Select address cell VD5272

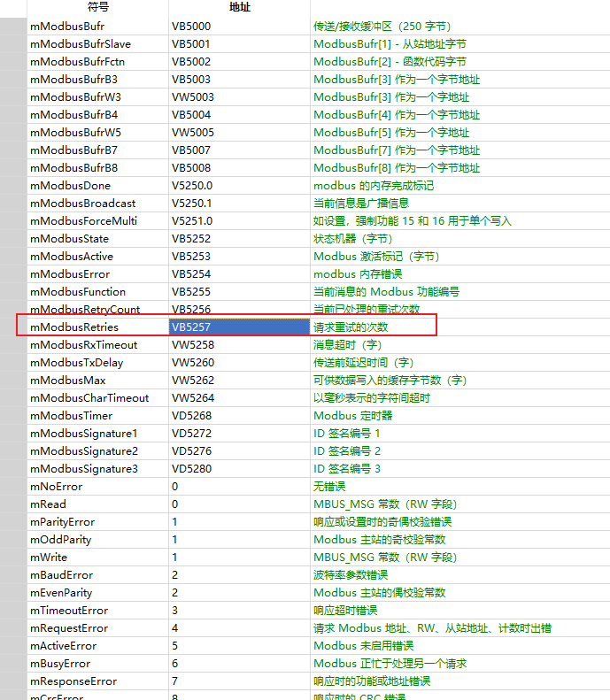[239, 434]
